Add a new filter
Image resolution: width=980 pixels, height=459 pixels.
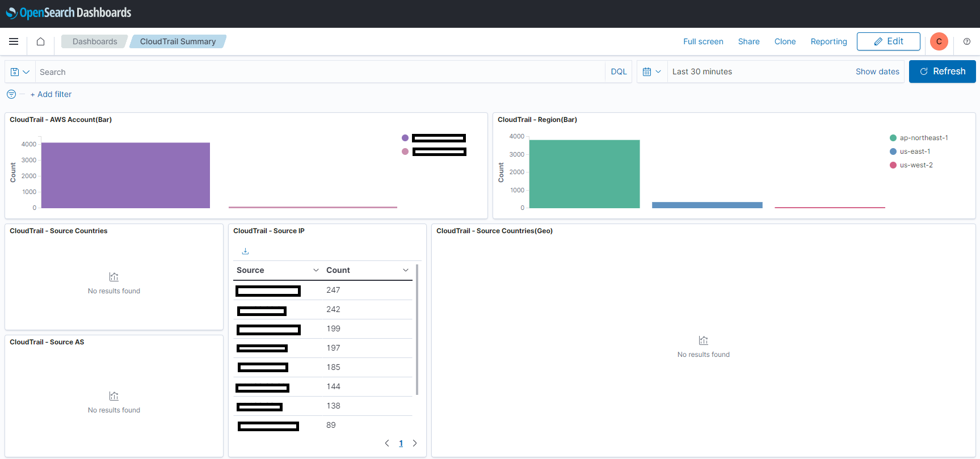point(51,94)
